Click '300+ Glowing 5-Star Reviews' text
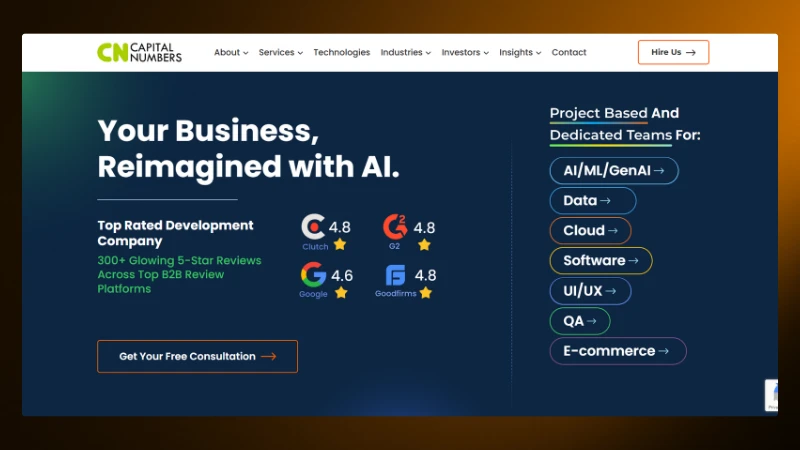This screenshot has width=800, height=450. tap(179, 260)
